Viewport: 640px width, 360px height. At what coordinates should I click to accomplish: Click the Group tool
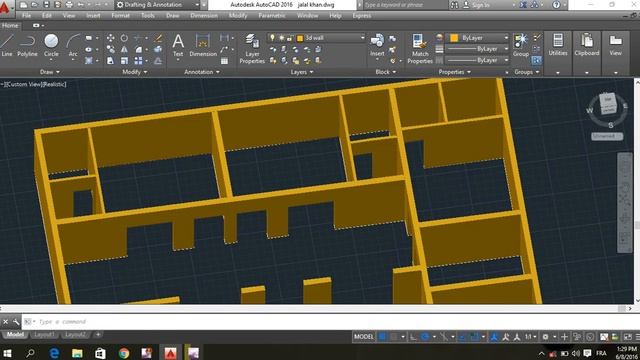point(521,45)
